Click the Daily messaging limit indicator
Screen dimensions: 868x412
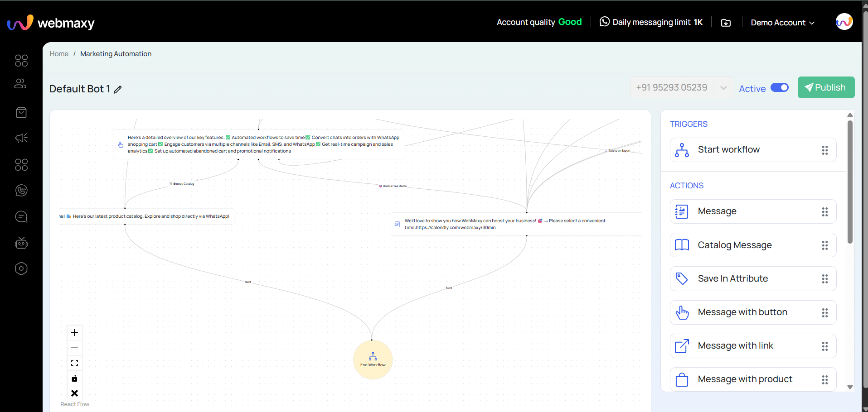[651, 22]
